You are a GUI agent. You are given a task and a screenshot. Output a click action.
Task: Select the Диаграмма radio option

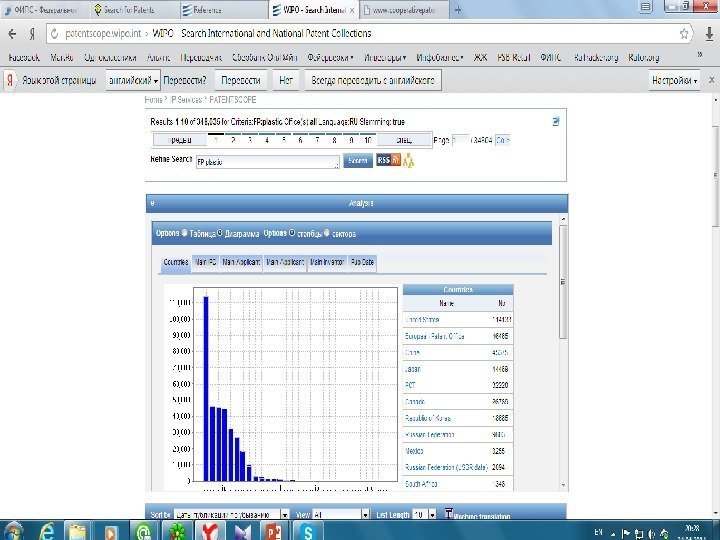(219, 233)
